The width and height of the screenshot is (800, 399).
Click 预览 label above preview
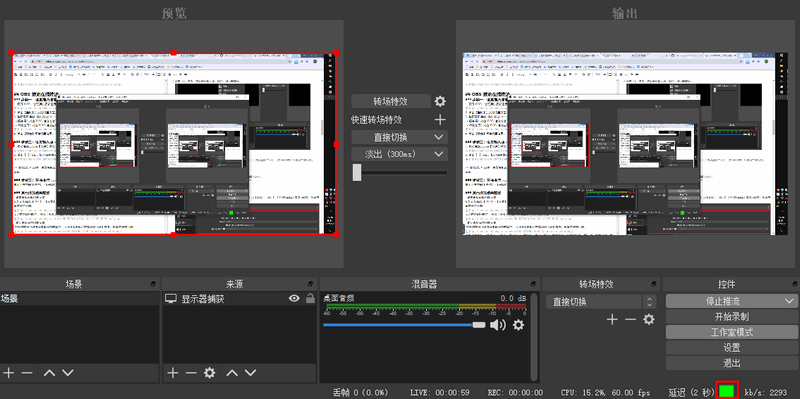coord(174,14)
